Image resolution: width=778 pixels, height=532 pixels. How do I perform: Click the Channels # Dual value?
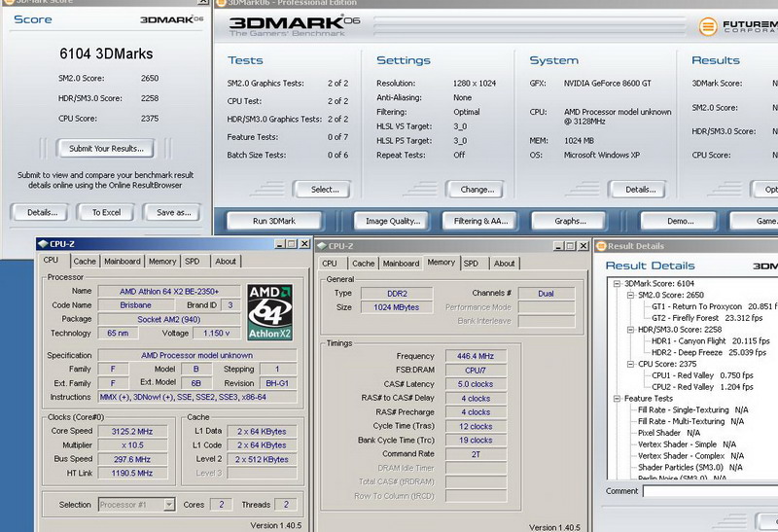[547, 294]
